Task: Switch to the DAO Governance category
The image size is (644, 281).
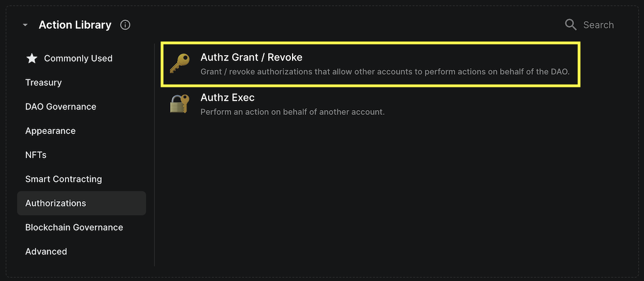Action: point(61,107)
